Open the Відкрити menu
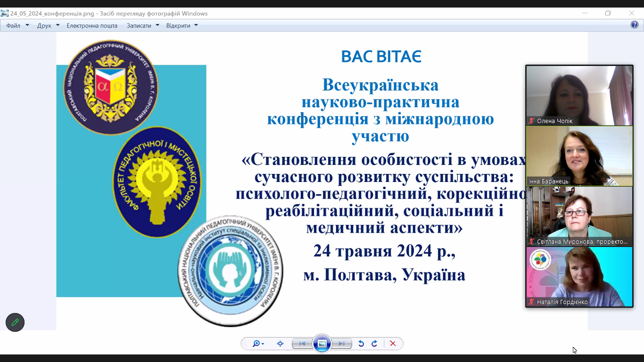The width and height of the screenshot is (644, 362). pos(182,25)
